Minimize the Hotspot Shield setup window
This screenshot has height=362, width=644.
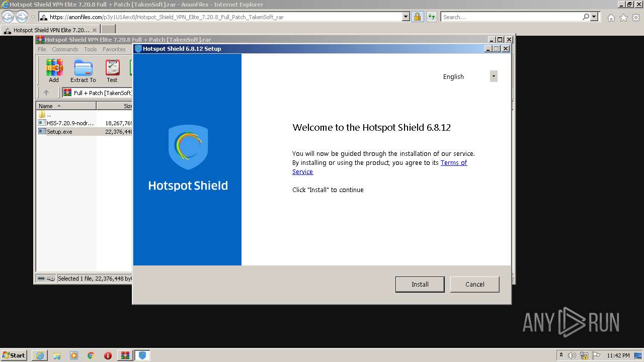coord(488,49)
